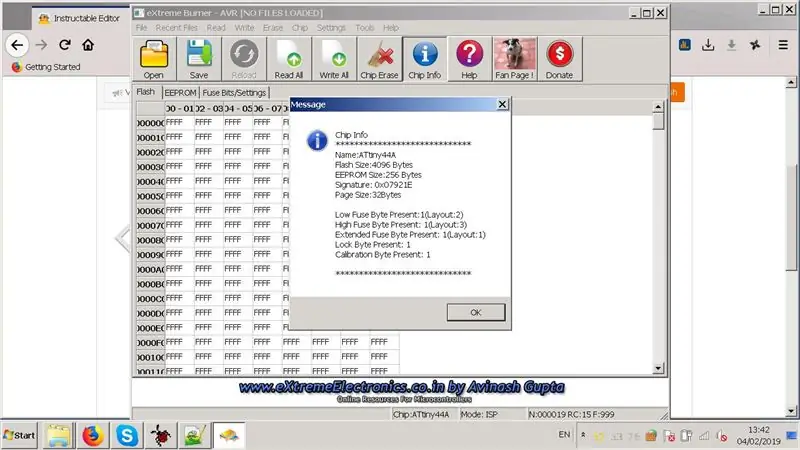Viewport: 800px width, 450px height.
Task: Open the Chip menu
Action: click(300, 28)
